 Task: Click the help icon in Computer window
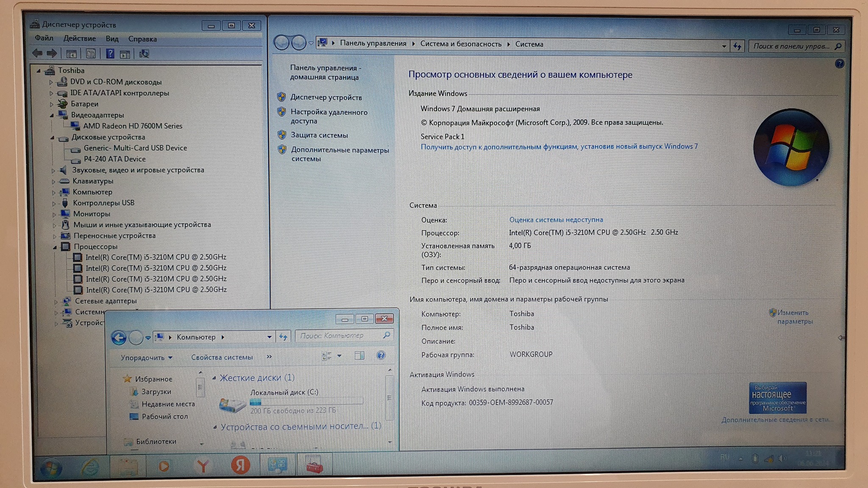click(x=381, y=355)
